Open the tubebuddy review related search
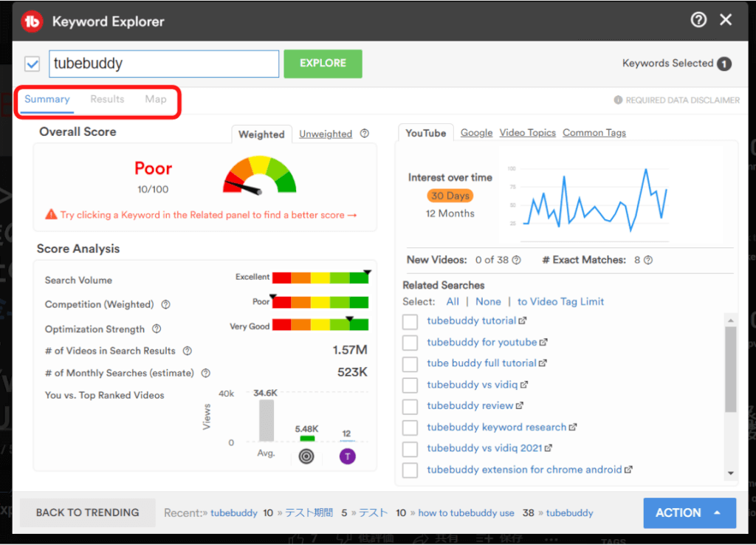 click(x=470, y=405)
